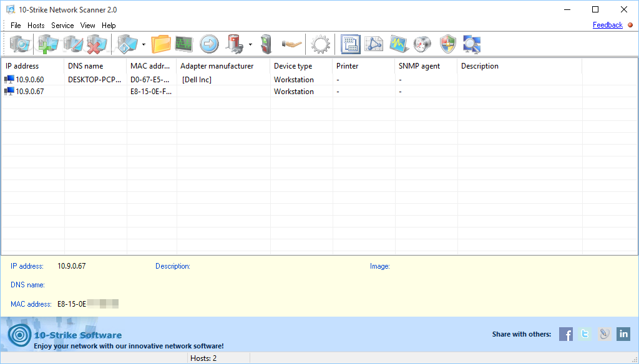Click the red dot beside Feedback
639x364 pixels.
tap(630, 25)
